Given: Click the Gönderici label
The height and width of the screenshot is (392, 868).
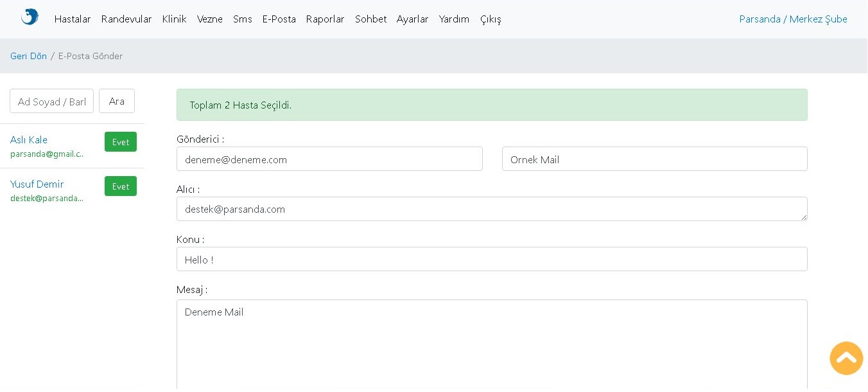Looking at the screenshot, I should click(x=200, y=139).
